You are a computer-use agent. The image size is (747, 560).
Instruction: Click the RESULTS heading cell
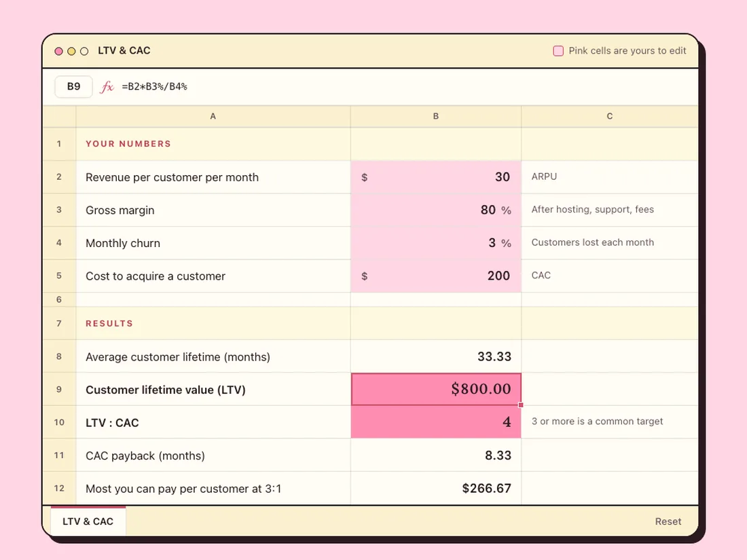(x=213, y=323)
